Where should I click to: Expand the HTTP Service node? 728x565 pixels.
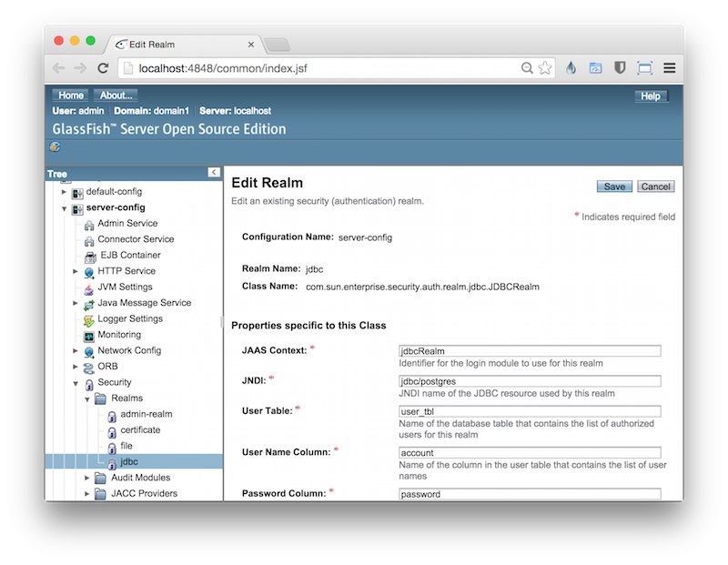pos(76,271)
